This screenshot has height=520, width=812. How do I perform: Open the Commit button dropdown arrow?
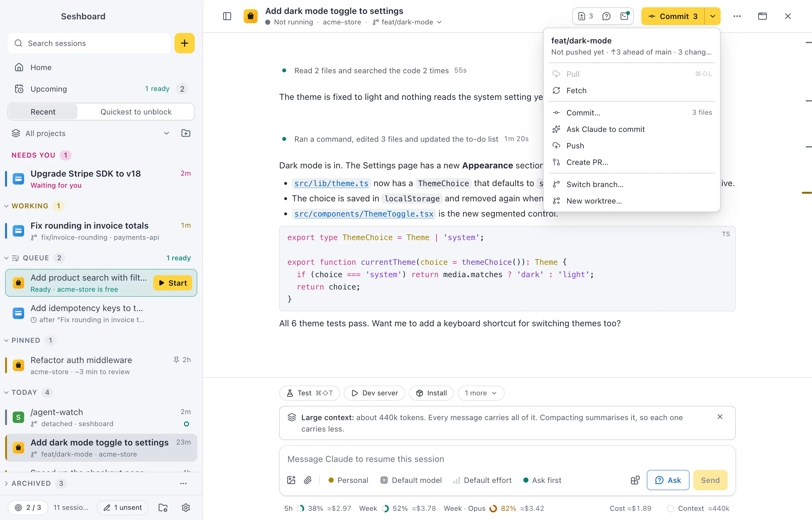tap(713, 16)
